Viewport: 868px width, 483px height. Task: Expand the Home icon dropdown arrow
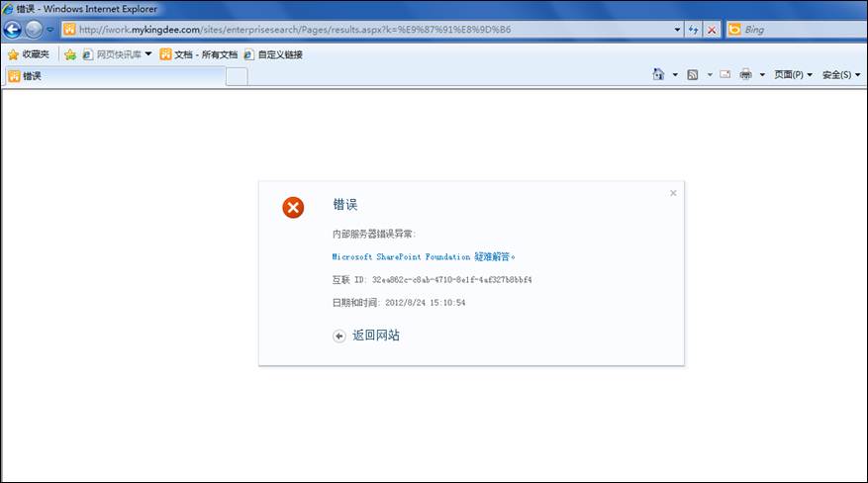tap(675, 74)
